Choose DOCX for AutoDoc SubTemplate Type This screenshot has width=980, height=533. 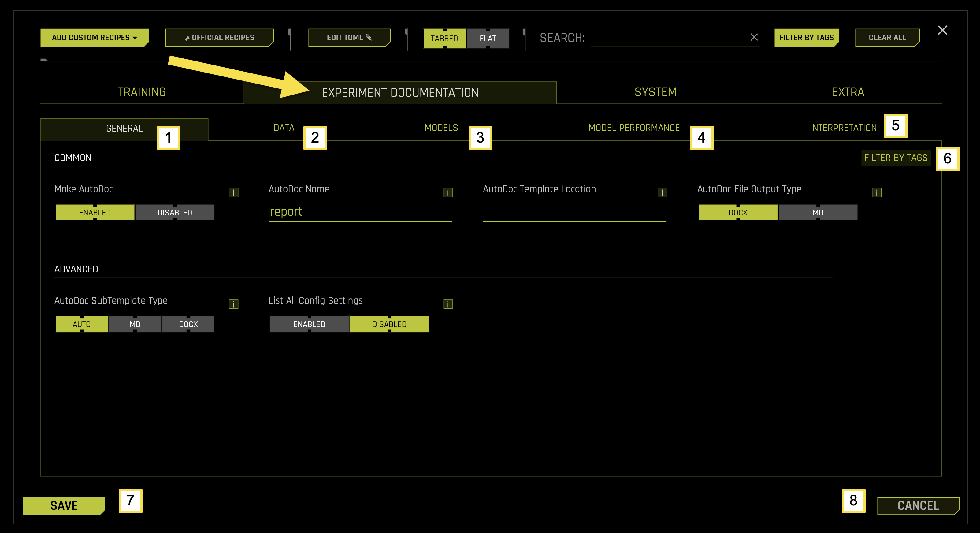coord(188,324)
